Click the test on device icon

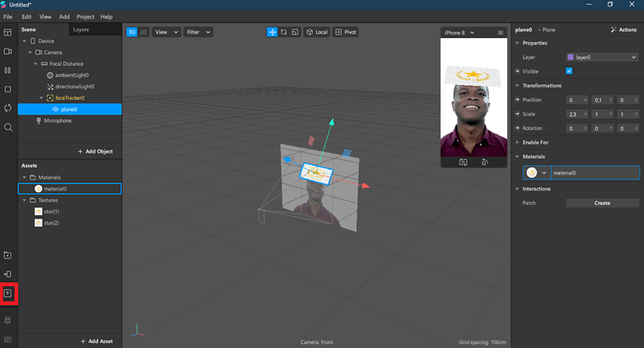[7, 274]
